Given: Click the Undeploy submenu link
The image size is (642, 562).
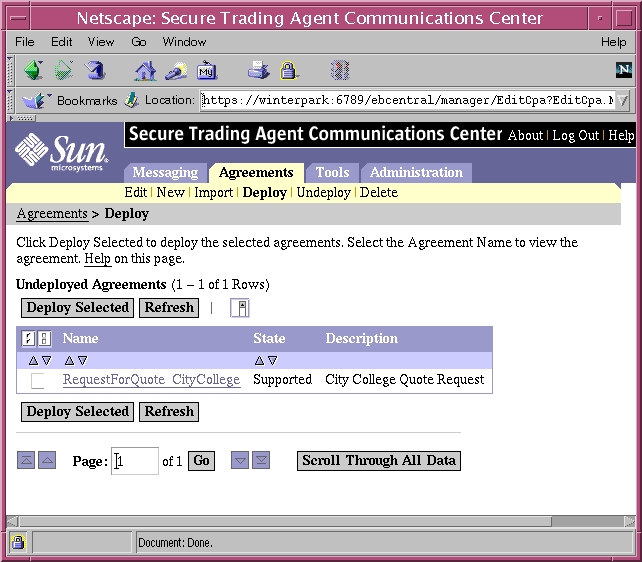Looking at the screenshot, I should pos(323,192).
